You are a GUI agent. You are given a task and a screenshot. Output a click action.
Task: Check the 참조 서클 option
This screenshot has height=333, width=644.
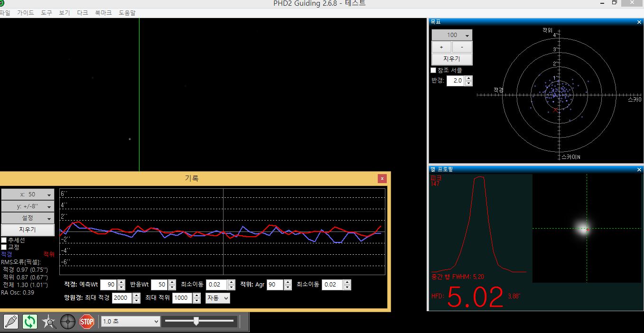tap(433, 70)
